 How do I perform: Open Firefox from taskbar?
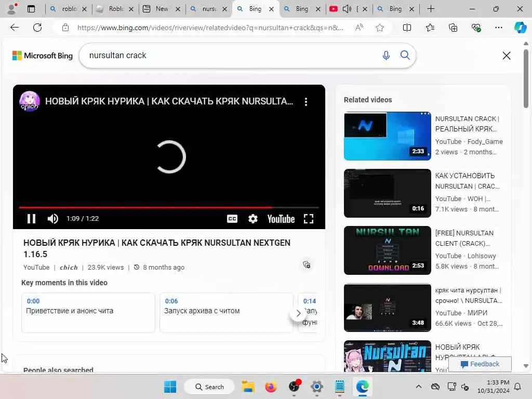pos(271,387)
